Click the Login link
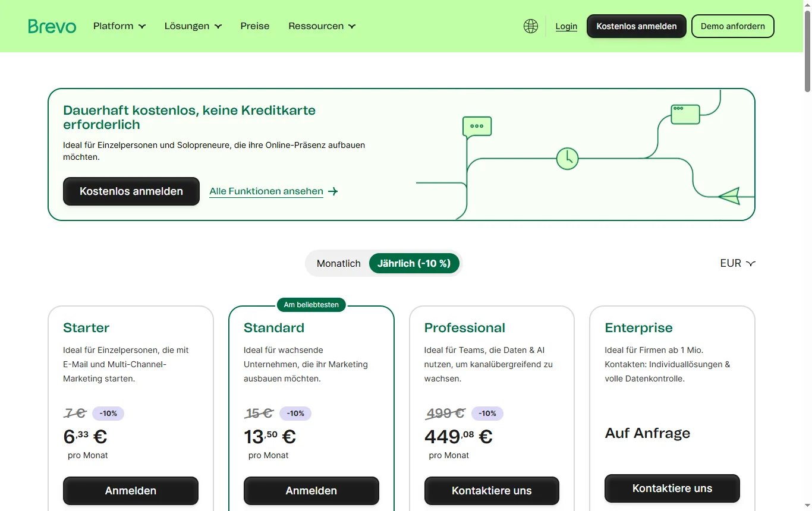Viewport: 812px width, 511px height. point(566,26)
